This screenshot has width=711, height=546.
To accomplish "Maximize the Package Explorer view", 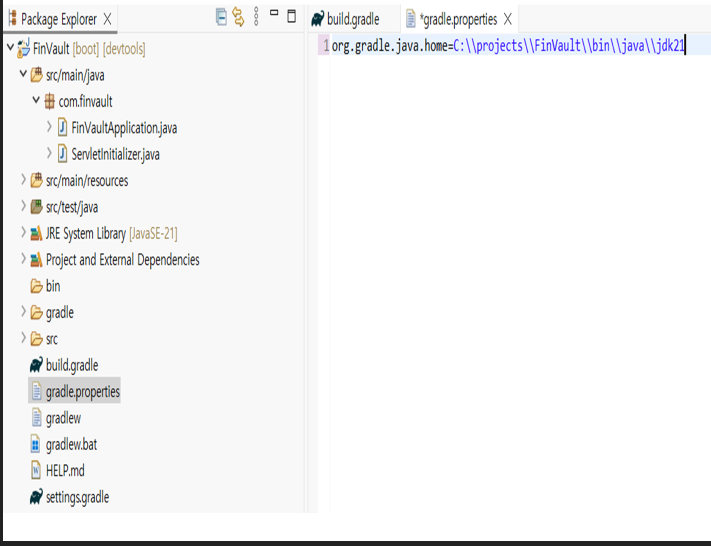I will click(292, 16).
